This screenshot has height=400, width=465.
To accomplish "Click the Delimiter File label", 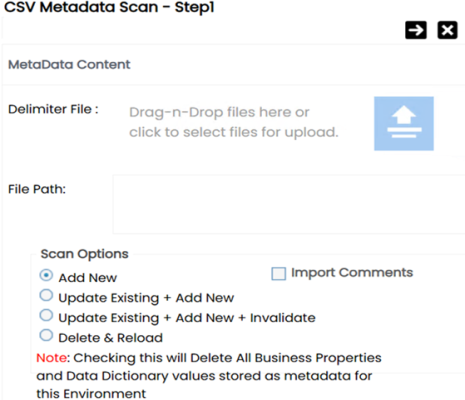I will click(x=53, y=109).
